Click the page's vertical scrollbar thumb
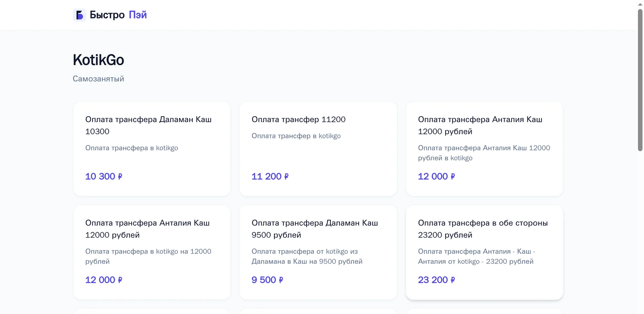Image resolution: width=644 pixels, height=314 pixels. coord(640,80)
